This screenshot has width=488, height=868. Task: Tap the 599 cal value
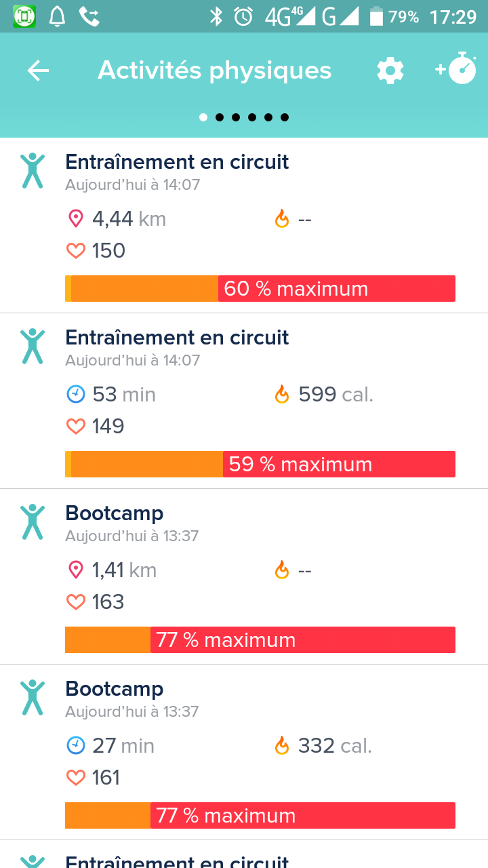click(x=317, y=394)
